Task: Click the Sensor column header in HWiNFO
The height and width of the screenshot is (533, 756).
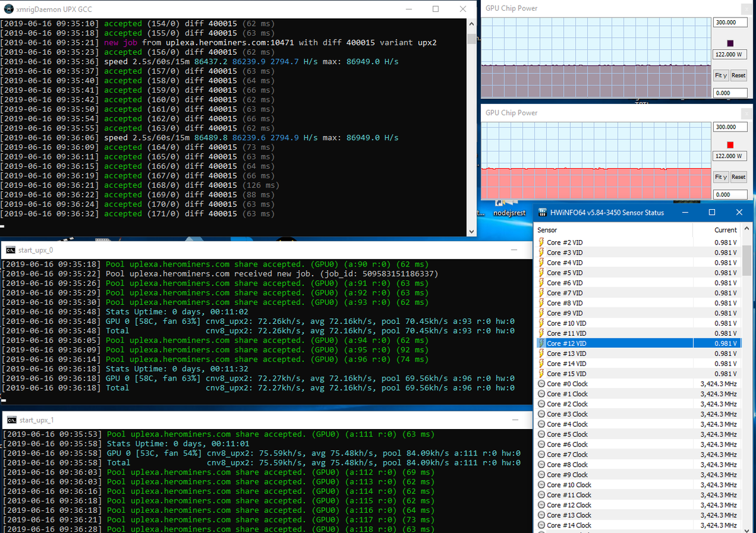Action: [614, 230]
